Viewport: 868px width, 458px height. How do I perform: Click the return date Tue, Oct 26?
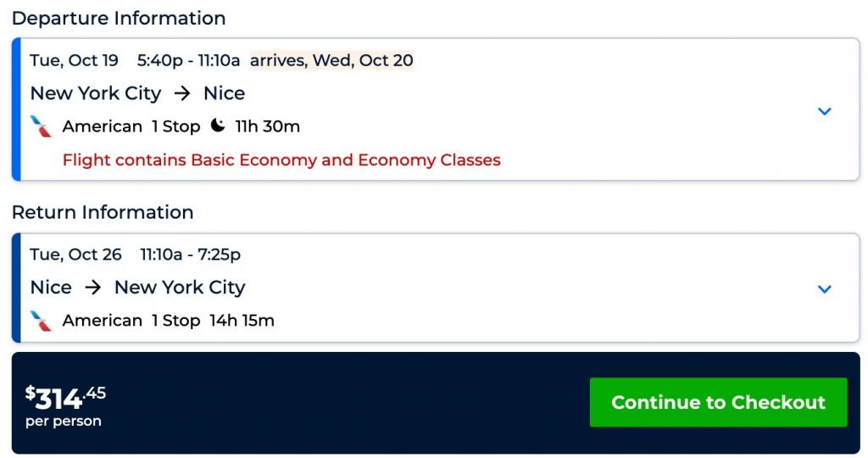click(x=75, y=254)
